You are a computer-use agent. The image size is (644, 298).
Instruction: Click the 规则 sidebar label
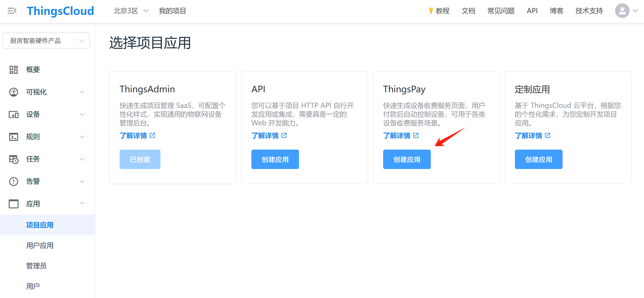33,137
